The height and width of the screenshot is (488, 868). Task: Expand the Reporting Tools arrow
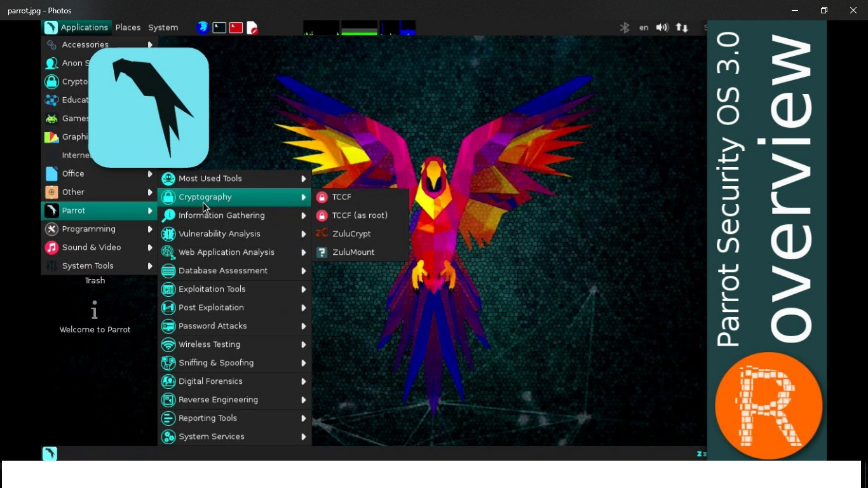click(304, 418)
